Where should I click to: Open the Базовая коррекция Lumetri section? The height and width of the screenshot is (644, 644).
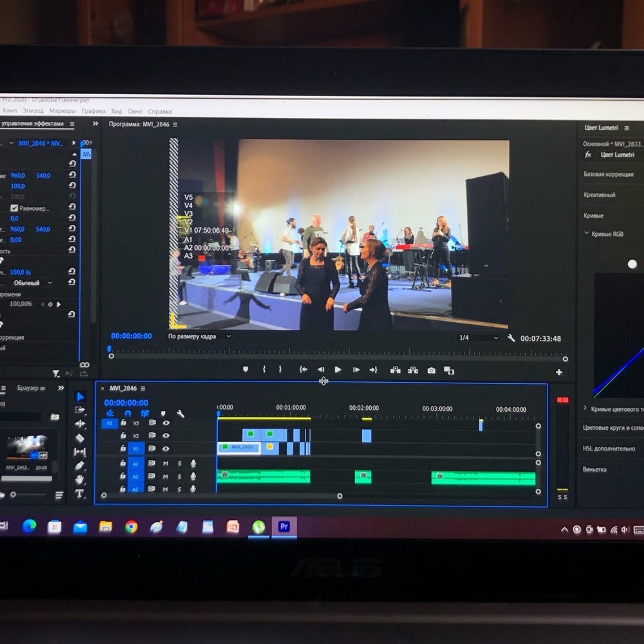608,174
